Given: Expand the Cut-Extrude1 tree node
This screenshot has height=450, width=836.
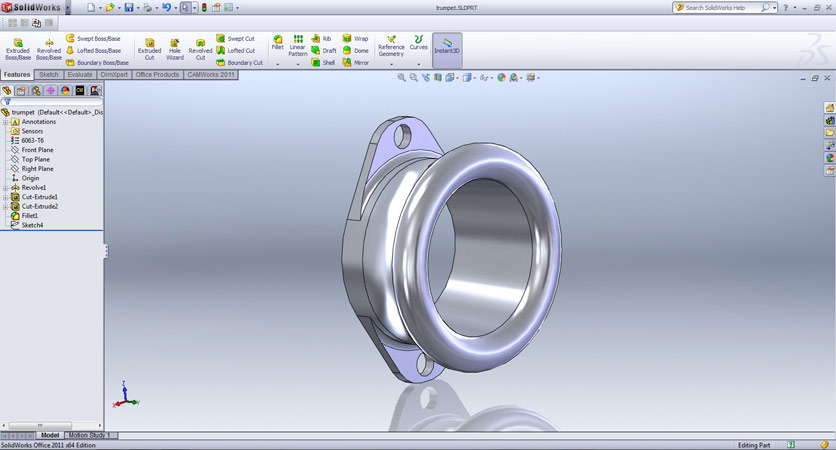Looking at the screenshot, I should 5,197.
